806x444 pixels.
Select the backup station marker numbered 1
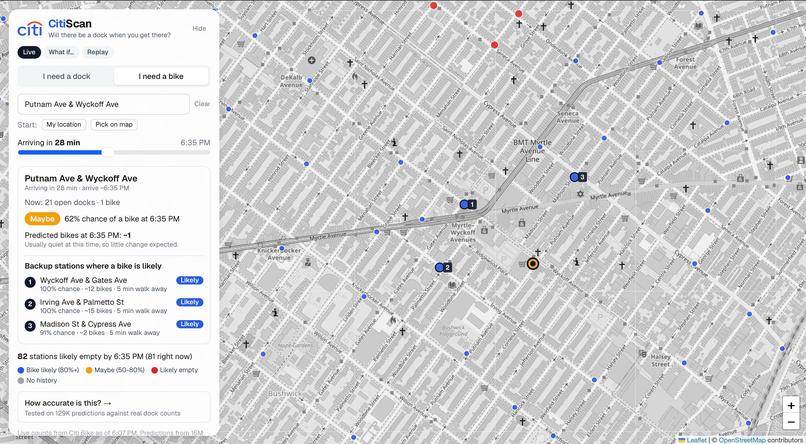click(x=468, y=205)
